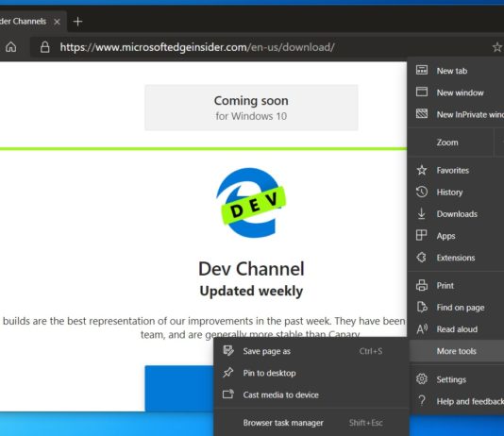Choose Save page as in submenu
Viewport: 504px width, 436px height.
[x=311, y=351]
